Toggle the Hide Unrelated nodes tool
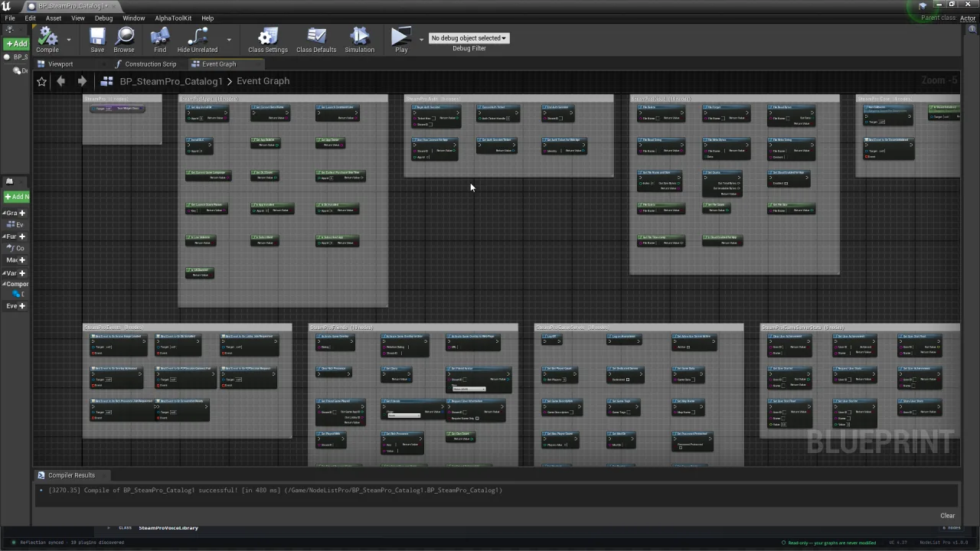 [x=198, y=40]
